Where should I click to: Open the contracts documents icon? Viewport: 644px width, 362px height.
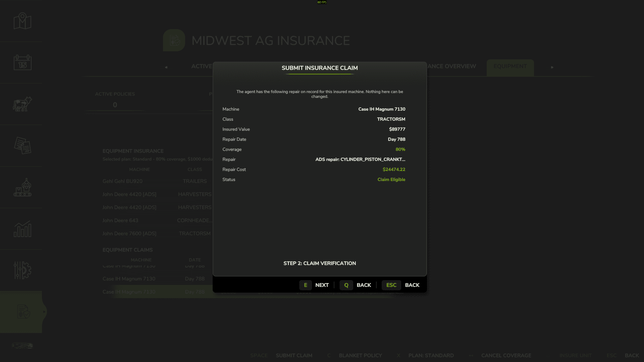pyautogui.click(x=22, y=145)
